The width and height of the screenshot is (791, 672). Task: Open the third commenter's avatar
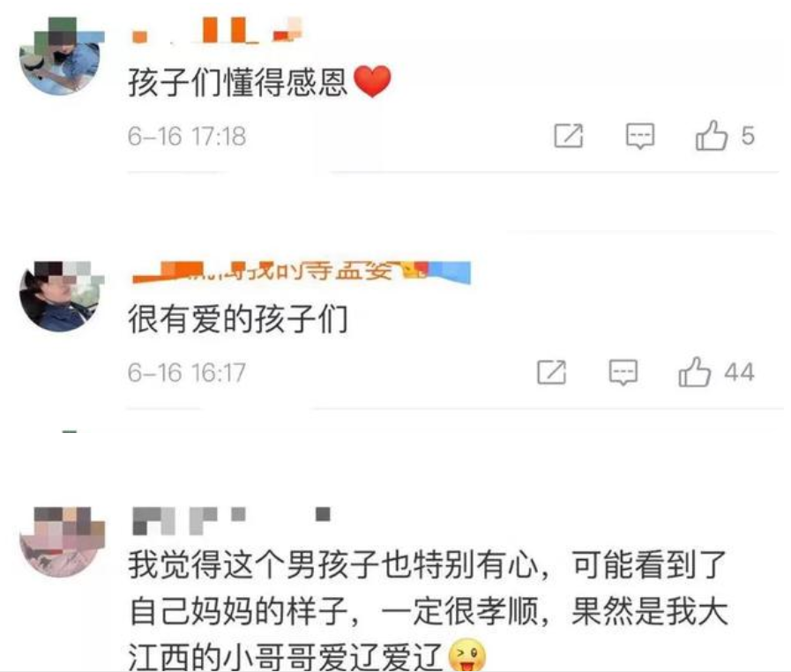62,542
